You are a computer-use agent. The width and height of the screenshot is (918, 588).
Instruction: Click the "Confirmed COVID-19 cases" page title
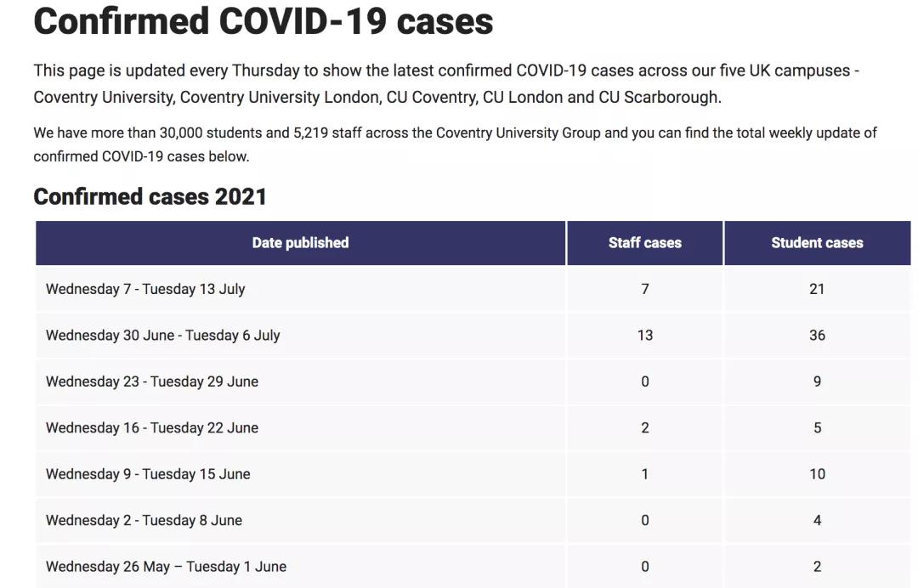tap(263, 21)
